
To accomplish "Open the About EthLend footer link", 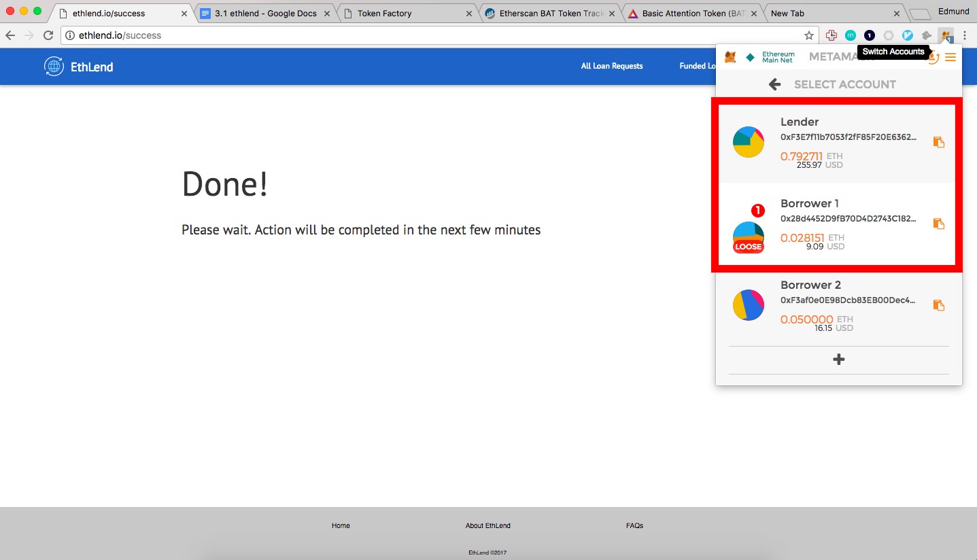I will [x=487, y=525].
